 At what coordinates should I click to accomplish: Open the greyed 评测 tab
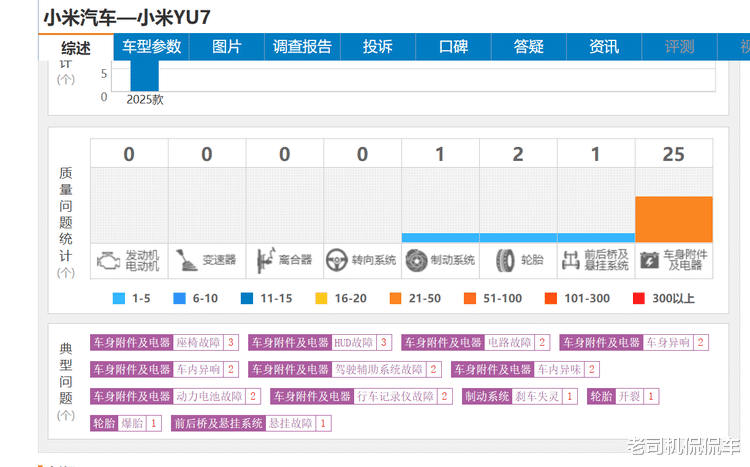679,47
